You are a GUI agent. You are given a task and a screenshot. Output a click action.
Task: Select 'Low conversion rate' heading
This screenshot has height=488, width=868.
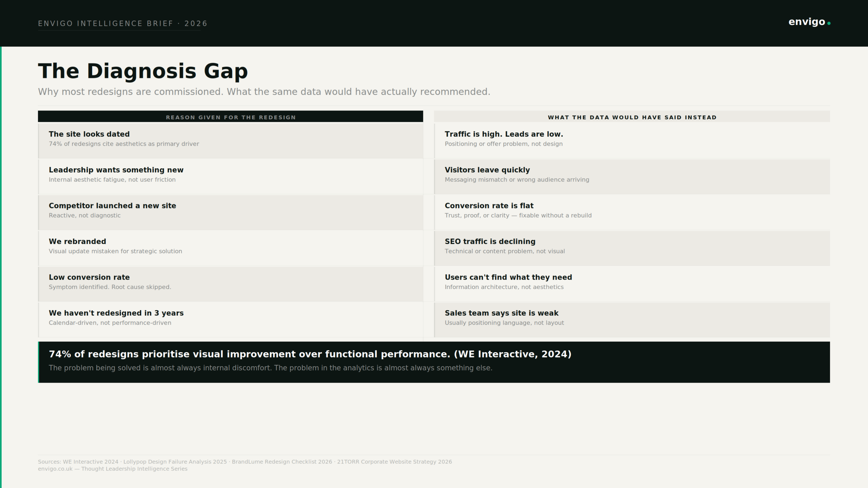coord(89,277)
